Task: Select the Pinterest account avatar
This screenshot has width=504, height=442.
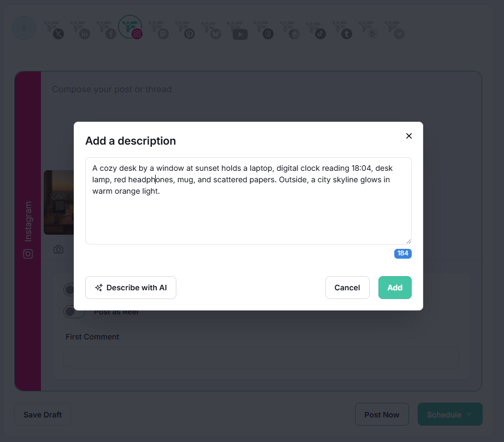Action: 185,29
